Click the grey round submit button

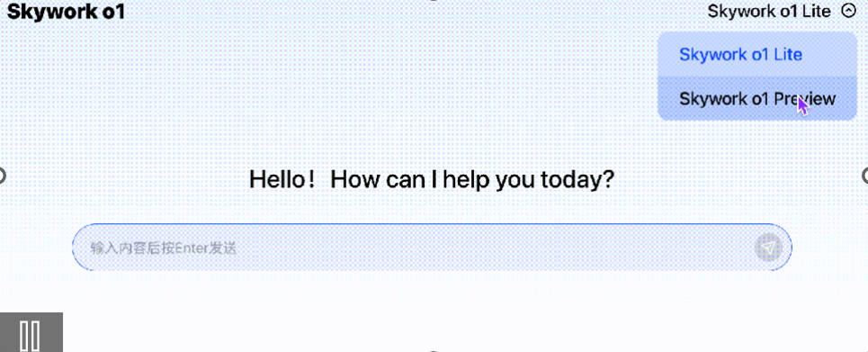point(768,248)
